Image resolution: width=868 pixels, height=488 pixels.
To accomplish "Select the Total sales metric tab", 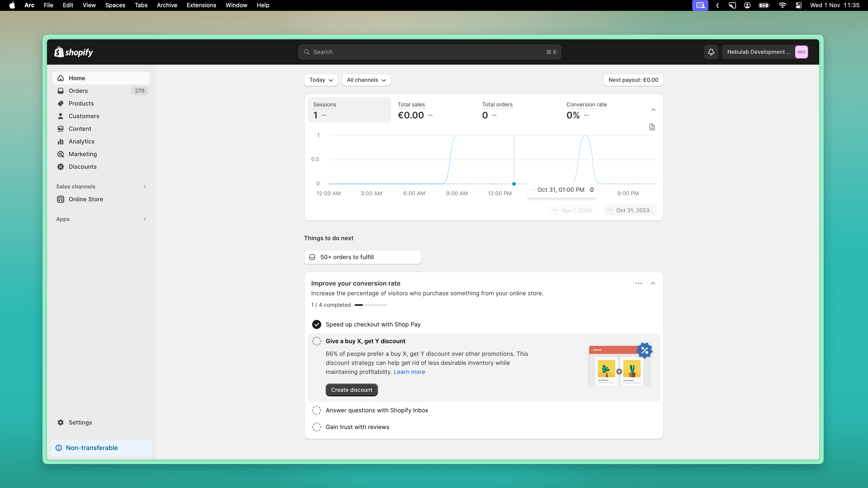I will point(434,110).
